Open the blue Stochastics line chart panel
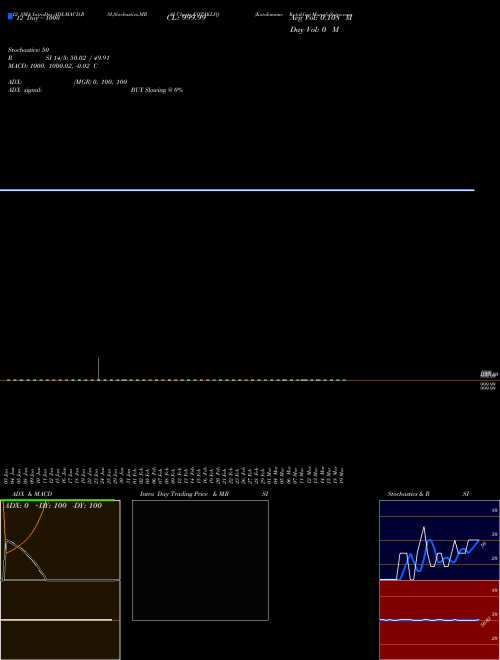 pos(439,540)
